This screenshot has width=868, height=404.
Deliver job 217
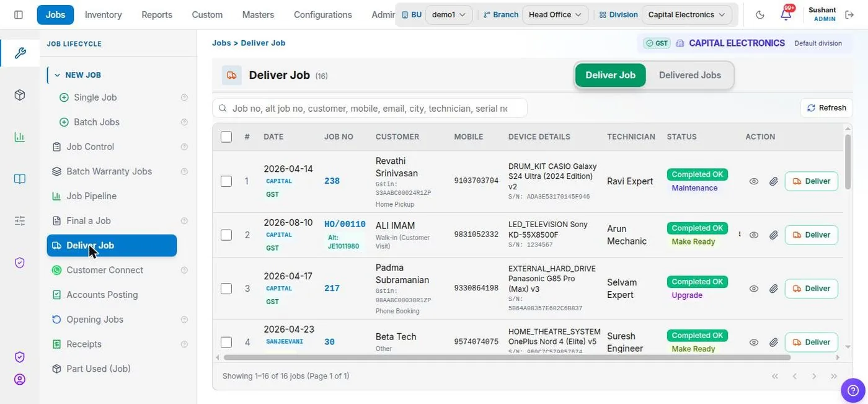812,289
